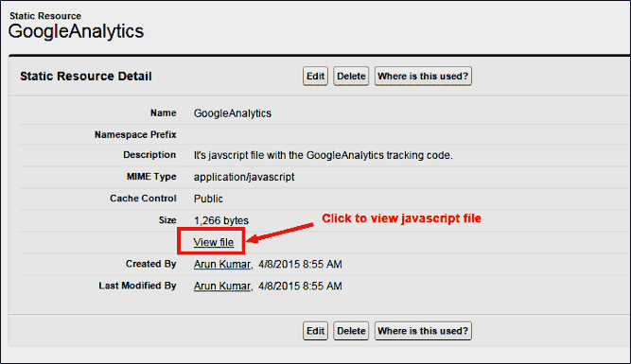
Task: Click the bottom Delete button
Action: tap(351, 331)
